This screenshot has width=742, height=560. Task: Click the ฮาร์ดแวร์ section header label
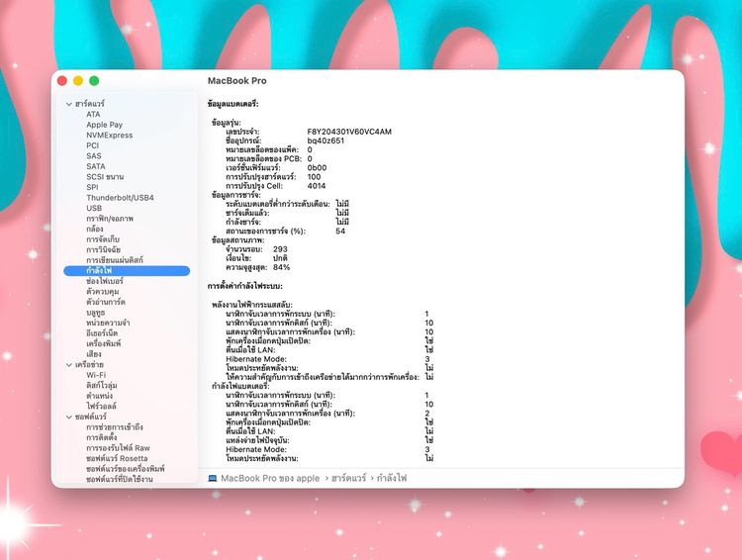coord(90,104)
